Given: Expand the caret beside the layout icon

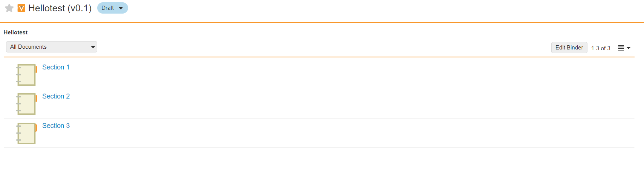Looking at the screenshot, I should coord(629,48).
